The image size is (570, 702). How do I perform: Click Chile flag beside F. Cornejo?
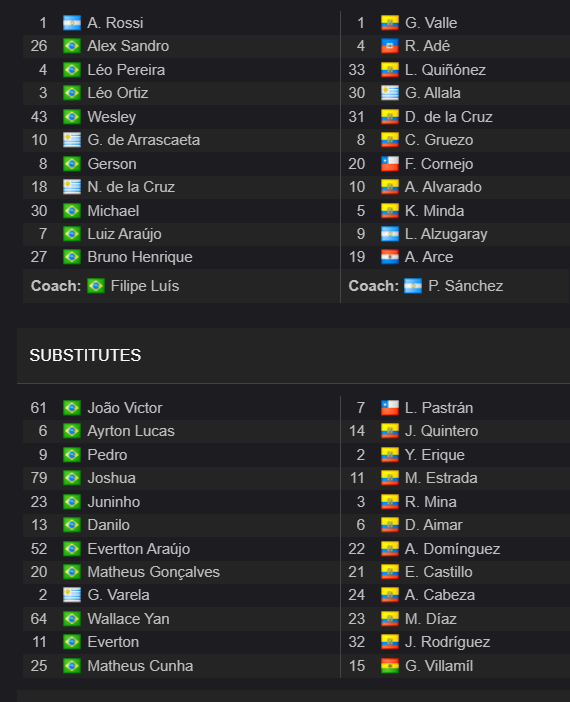click(390, 164)
